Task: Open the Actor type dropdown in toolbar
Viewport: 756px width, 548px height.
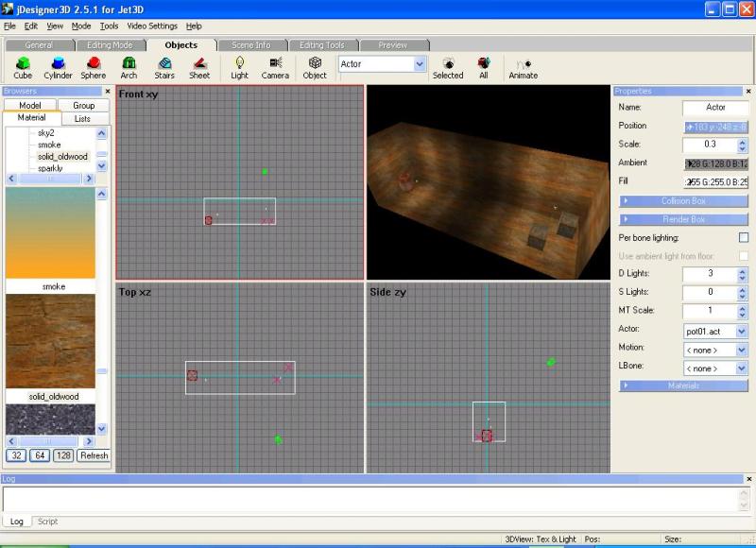Action: click(x=420, y=64)
